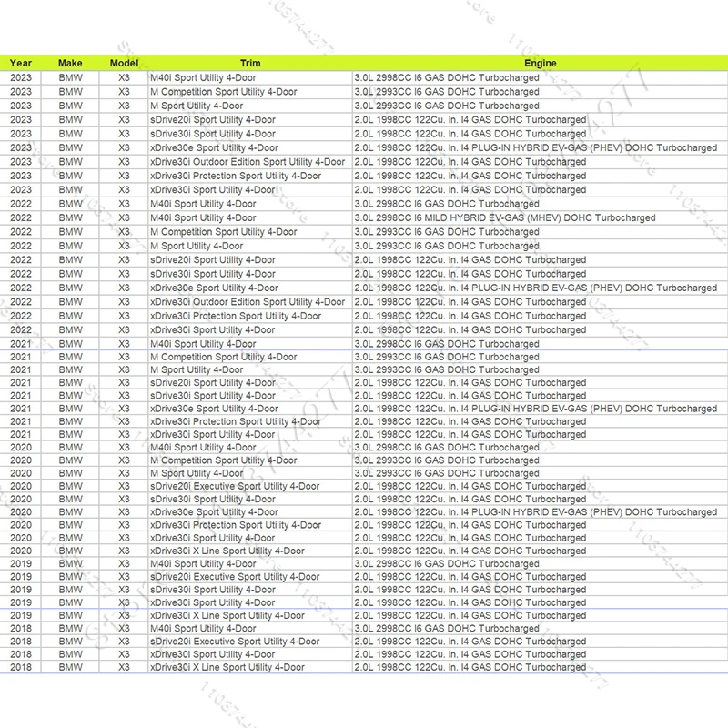This screenshot has width=728, height=728.
Task: Select the 2020 sDrive20i Executive Sport Utility trim cell
Action: pyautogui.click(x=250, y=487)
